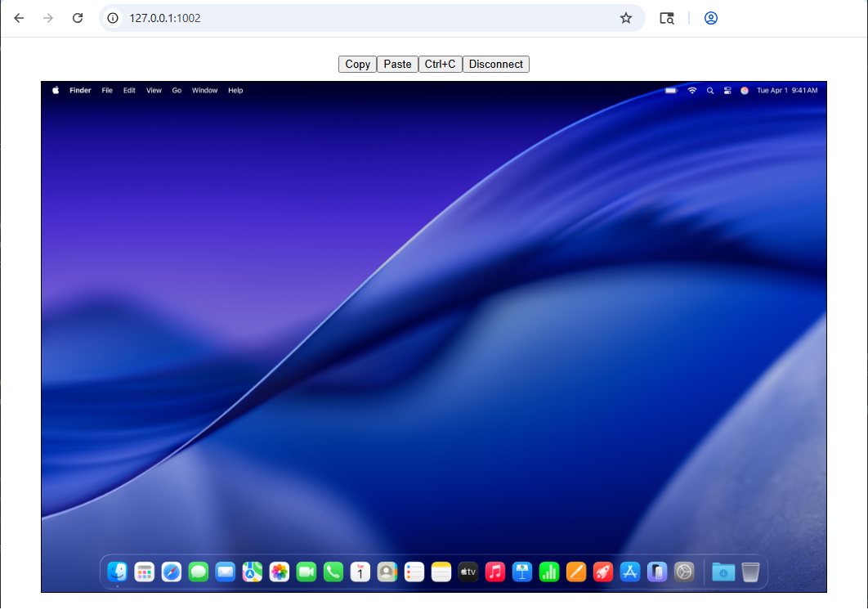Open the Maps app in the dock
The width and height of the screenshot is (868, 610).
[x=252, y=572]
